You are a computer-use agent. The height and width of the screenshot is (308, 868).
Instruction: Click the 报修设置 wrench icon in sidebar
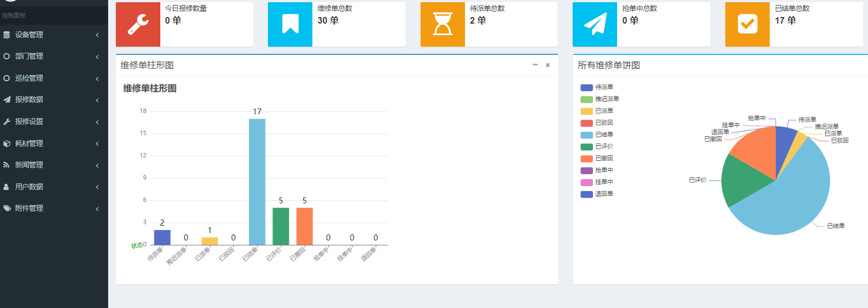7,121
